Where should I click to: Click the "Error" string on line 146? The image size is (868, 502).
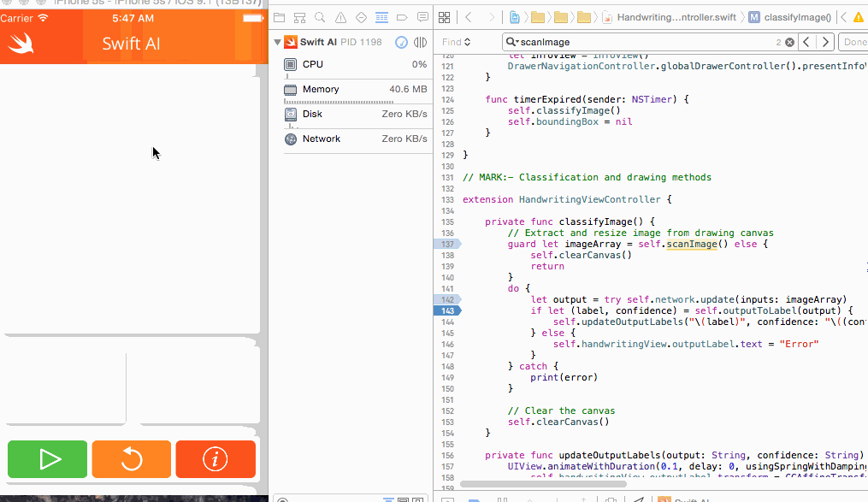pyautogui.click(x=799, y=344)
